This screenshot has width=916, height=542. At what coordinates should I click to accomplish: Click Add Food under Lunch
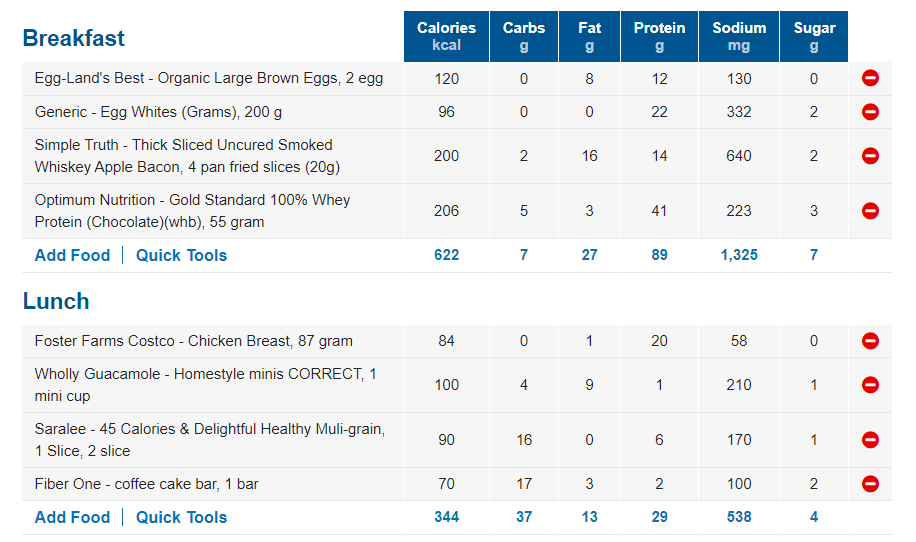(72, 517)
